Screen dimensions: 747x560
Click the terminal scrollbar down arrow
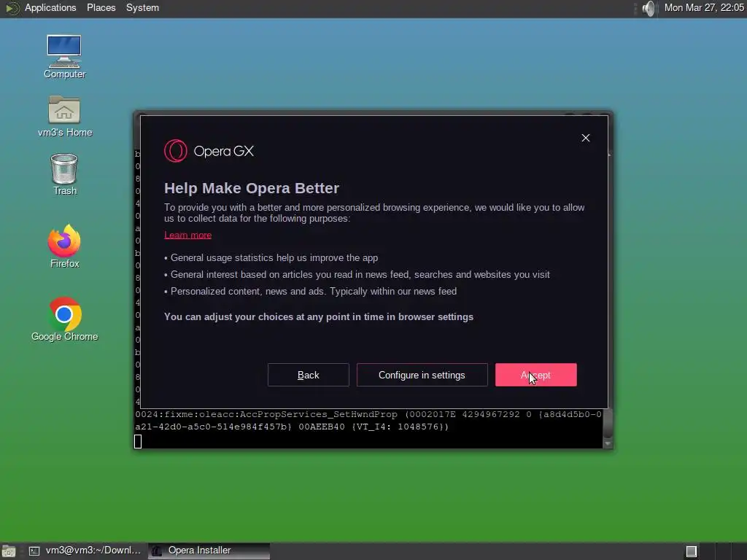[608, 444]
